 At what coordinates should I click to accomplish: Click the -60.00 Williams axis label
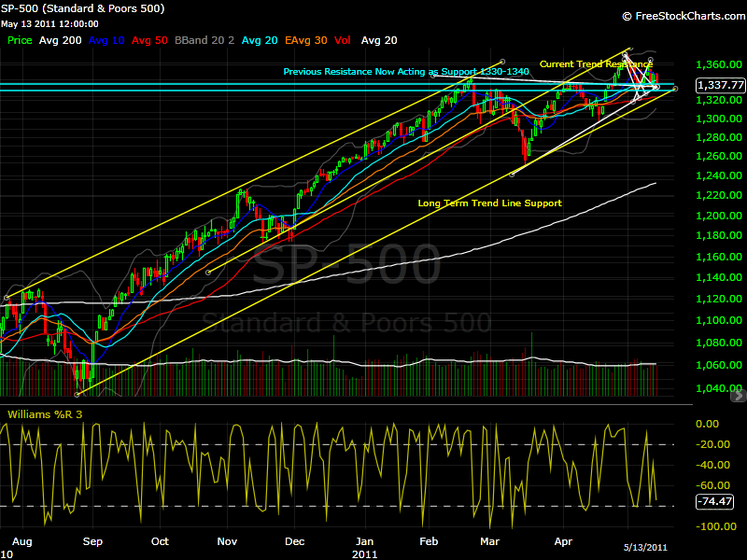pos(713,485)
